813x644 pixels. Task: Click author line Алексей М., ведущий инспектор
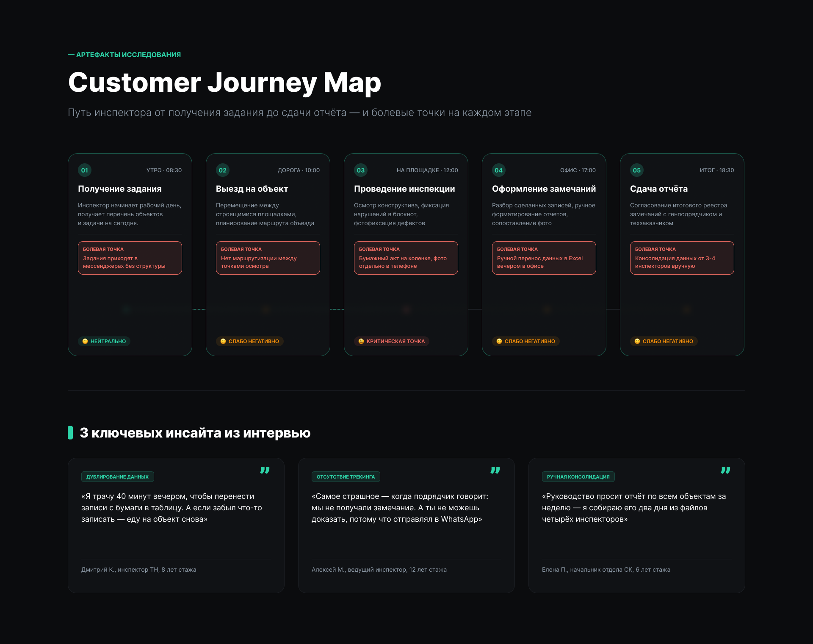(379, 570)
